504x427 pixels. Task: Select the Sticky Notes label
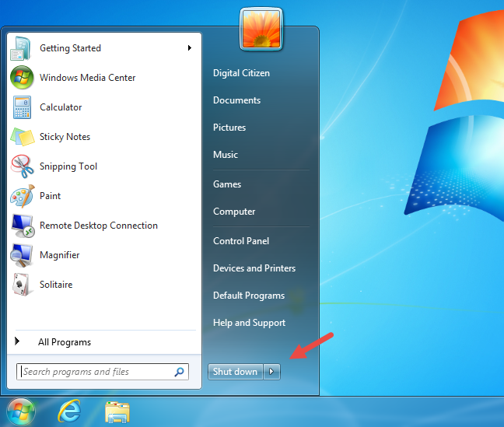coord(65,137)
